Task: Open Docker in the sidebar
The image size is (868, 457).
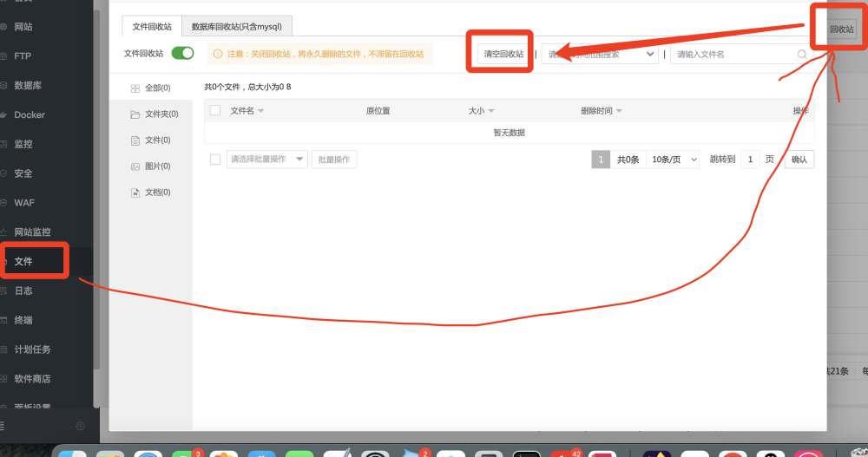Action: click(x=30, y=114)
